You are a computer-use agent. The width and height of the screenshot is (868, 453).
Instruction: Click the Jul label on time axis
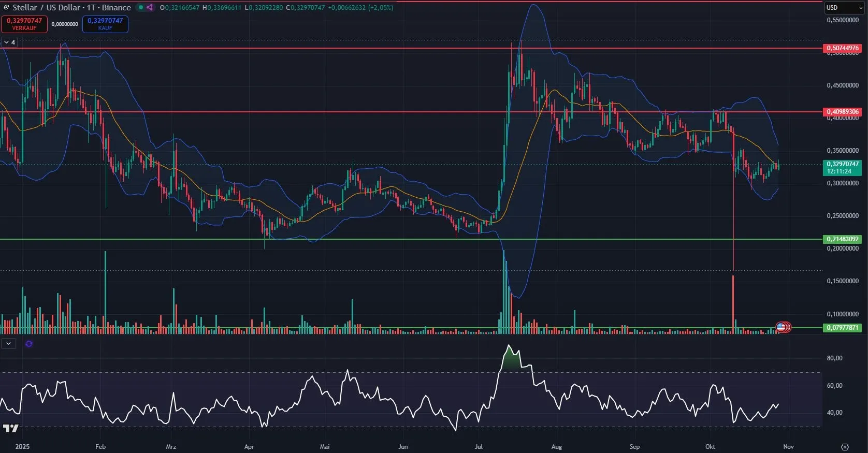(479, 447)
